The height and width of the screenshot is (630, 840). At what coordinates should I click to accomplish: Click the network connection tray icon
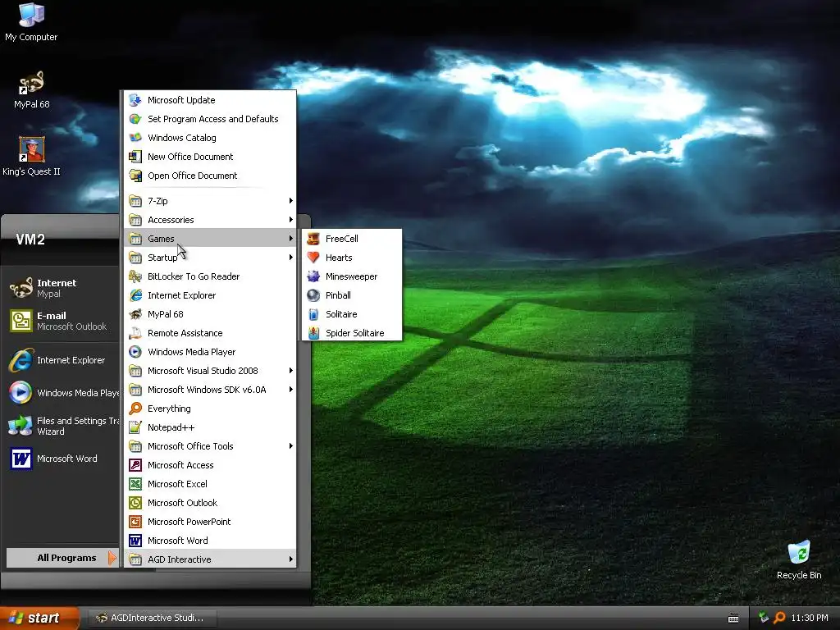click(x=764, y=618)
